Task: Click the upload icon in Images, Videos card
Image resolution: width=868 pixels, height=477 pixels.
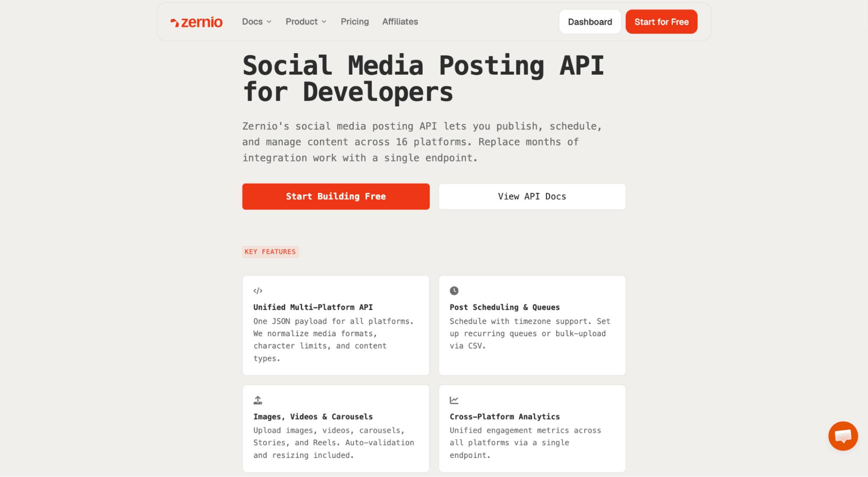Action: [x=258, y=400]
